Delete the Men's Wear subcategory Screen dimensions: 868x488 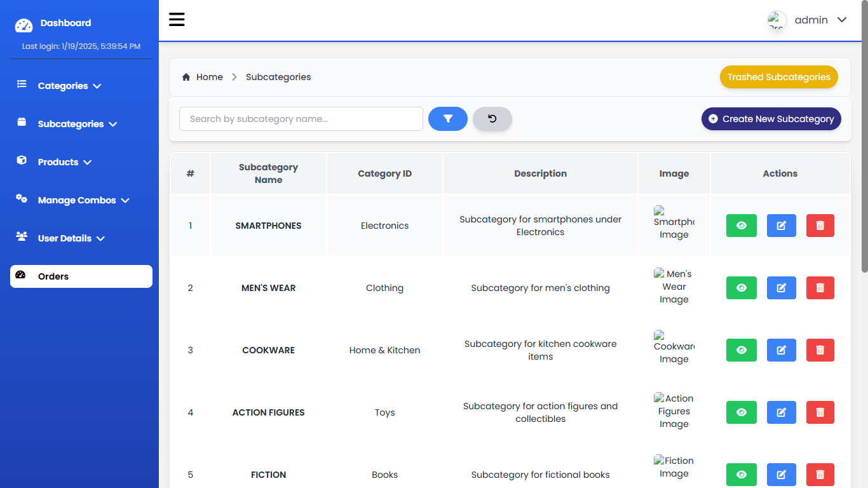(820, 288)
